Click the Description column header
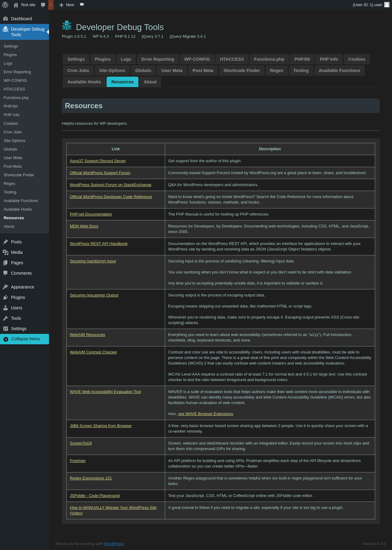 [270, 149]
